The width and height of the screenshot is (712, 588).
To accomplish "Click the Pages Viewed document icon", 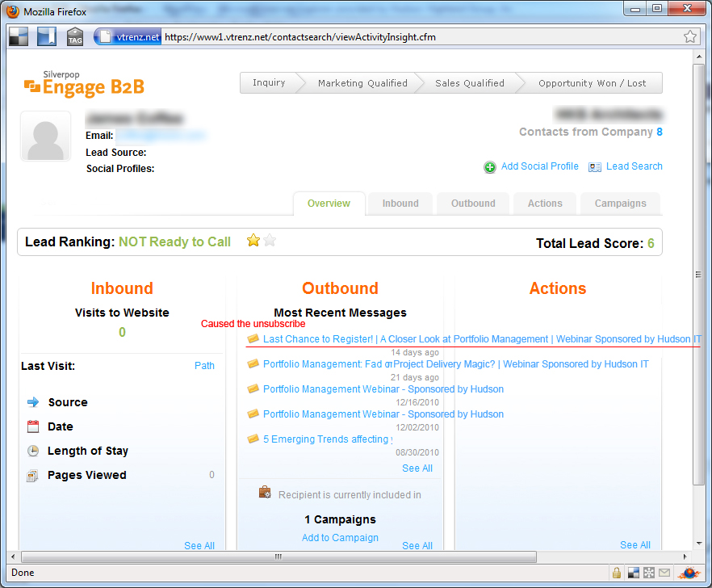I will pyautogui.click(x=32, y=475).
